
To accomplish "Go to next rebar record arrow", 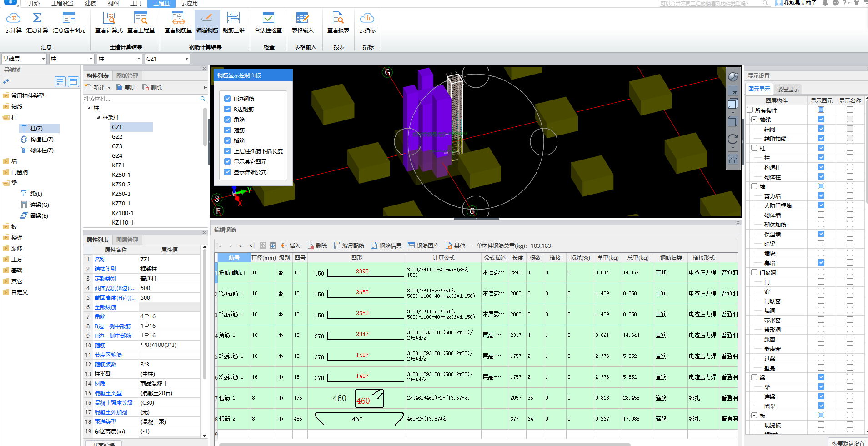I will point(241,246).
